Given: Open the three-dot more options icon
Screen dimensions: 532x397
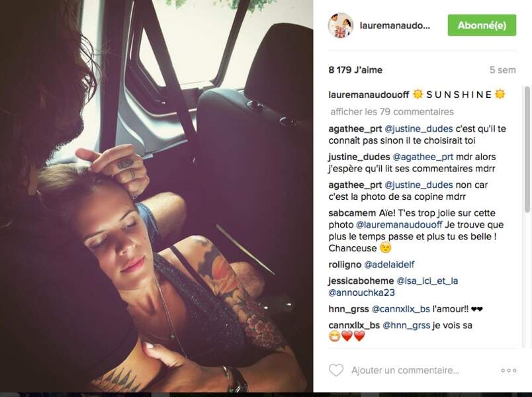Looking at the screenshot, I should point(509,371).
